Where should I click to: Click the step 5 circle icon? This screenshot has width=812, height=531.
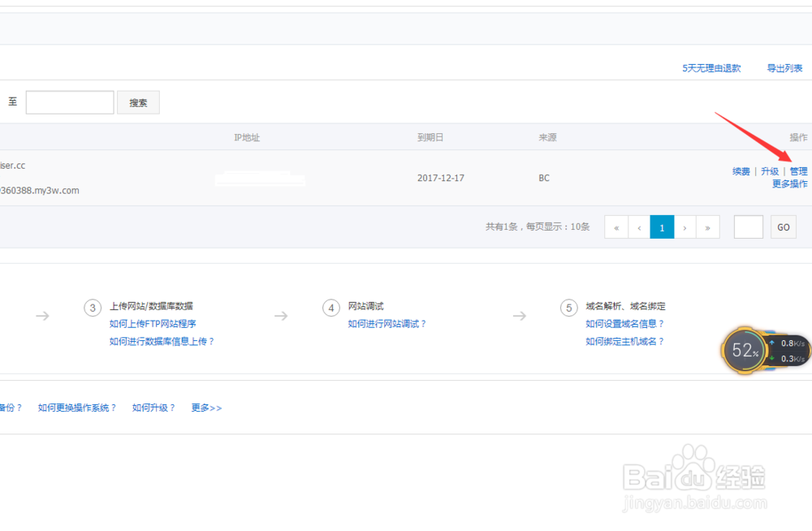(x=568, y=308)
